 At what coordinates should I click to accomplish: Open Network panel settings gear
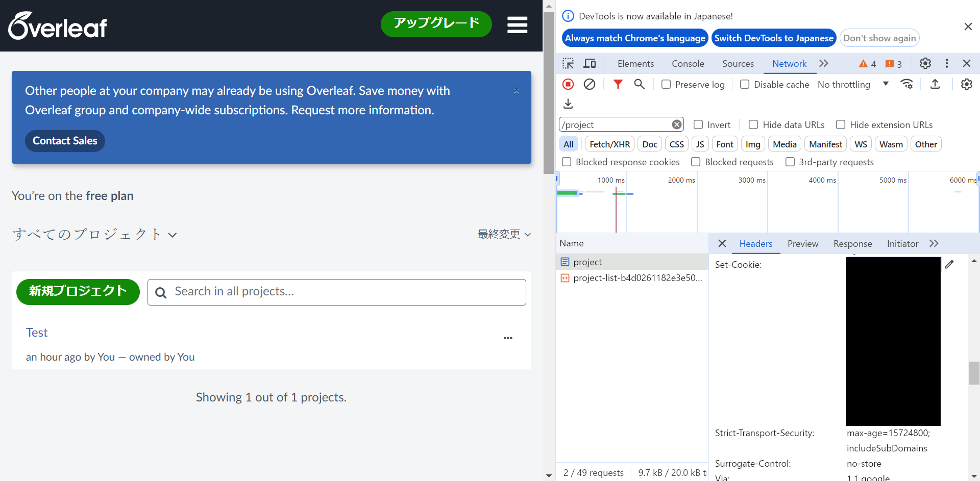click(x=966, y=84)
